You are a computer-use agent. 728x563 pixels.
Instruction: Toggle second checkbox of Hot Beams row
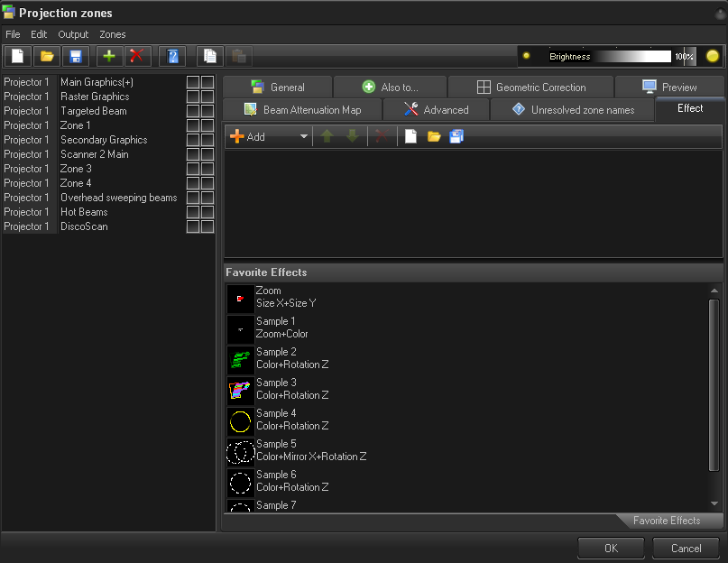coord(207,212)
